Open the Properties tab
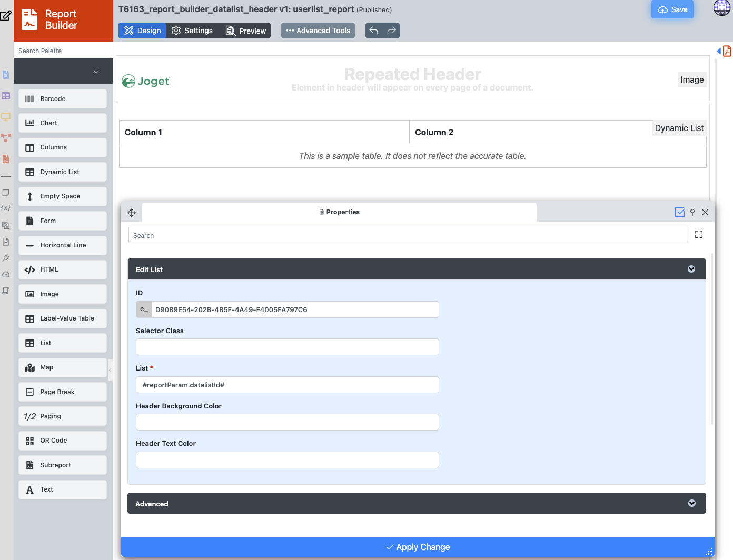The width and height of the screenshot is (733, 560). [x=340, y=212]
